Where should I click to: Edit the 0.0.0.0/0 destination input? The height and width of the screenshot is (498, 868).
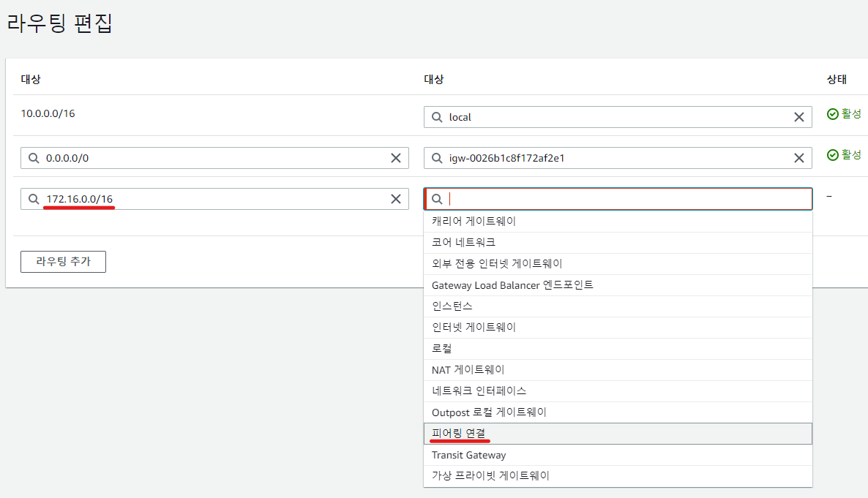tap(212, 158)
